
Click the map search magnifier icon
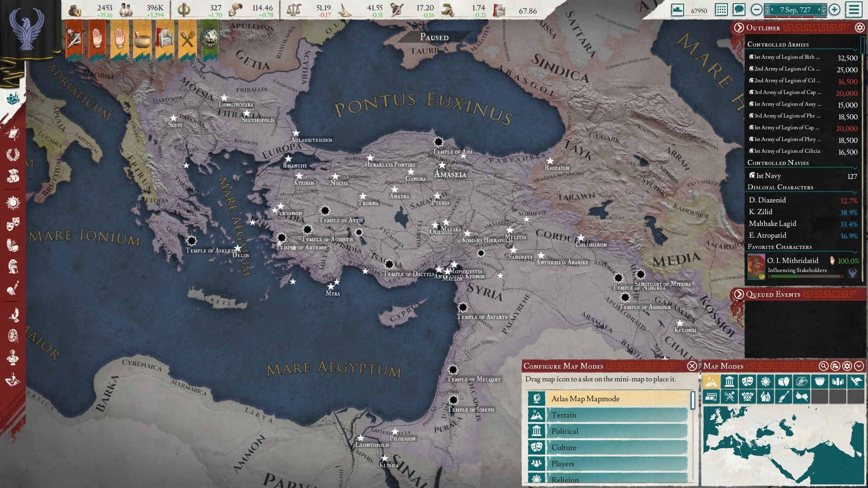pos(824,366)
